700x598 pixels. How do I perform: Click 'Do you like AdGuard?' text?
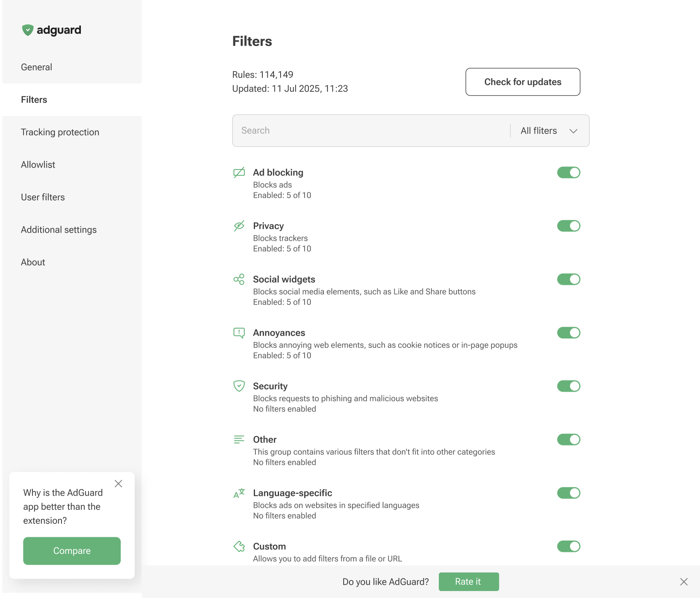coord(386,582)
